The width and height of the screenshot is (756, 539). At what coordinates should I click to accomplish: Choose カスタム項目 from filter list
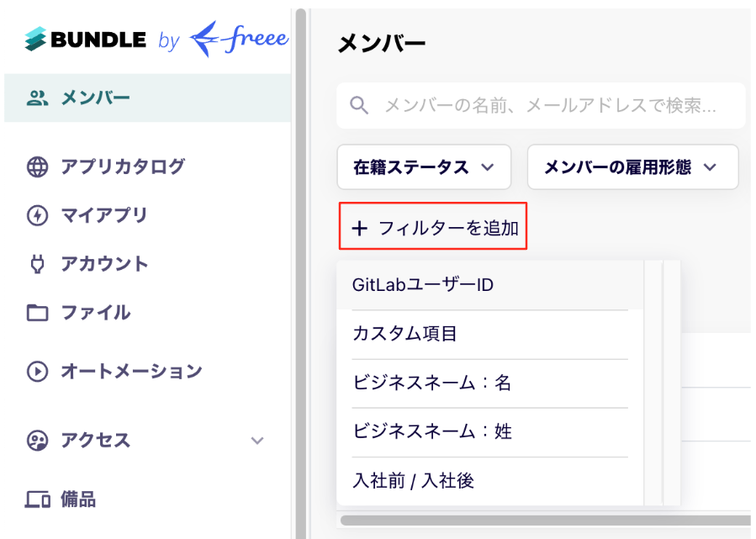click(x=490, y=334)
